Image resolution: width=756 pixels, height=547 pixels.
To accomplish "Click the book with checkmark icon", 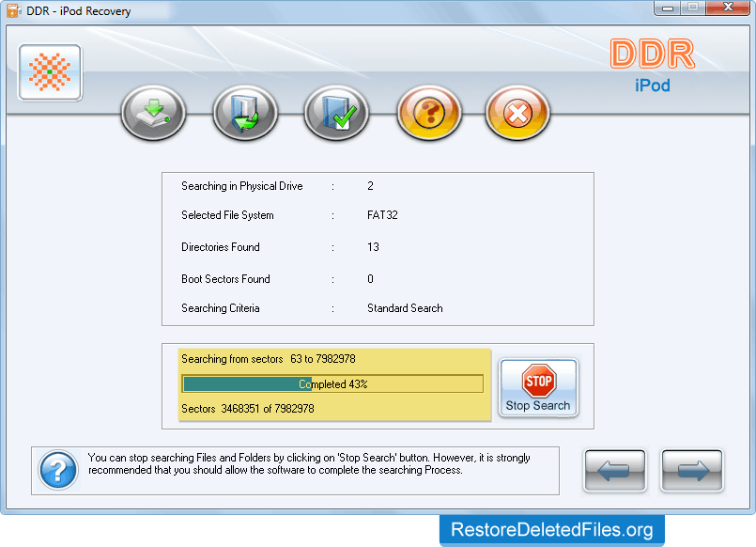I will [x=336, y=113].
